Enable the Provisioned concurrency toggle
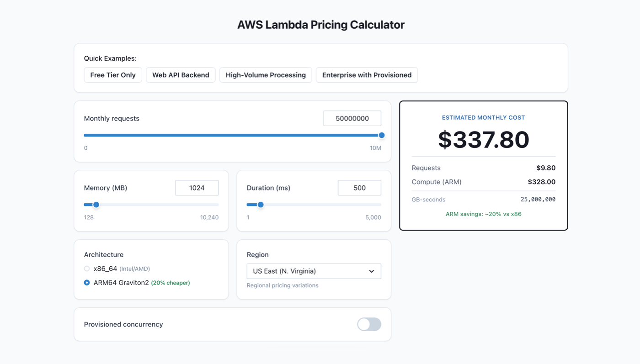Viewport: 640px width, 364px height. (368, 324)
